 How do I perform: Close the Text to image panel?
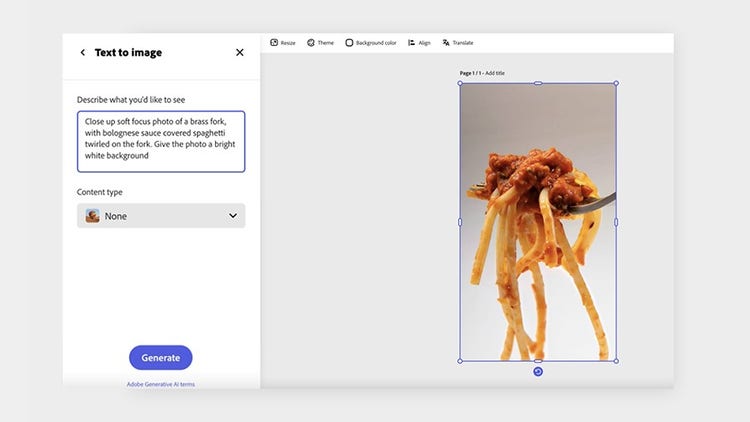point(240,52)
